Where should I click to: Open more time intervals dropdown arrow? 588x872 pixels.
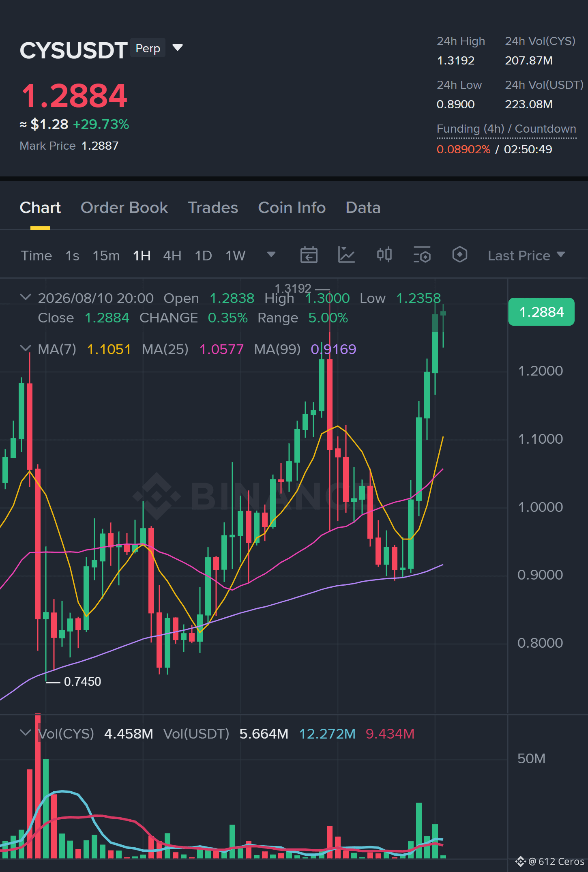click(x=271, y=254)
